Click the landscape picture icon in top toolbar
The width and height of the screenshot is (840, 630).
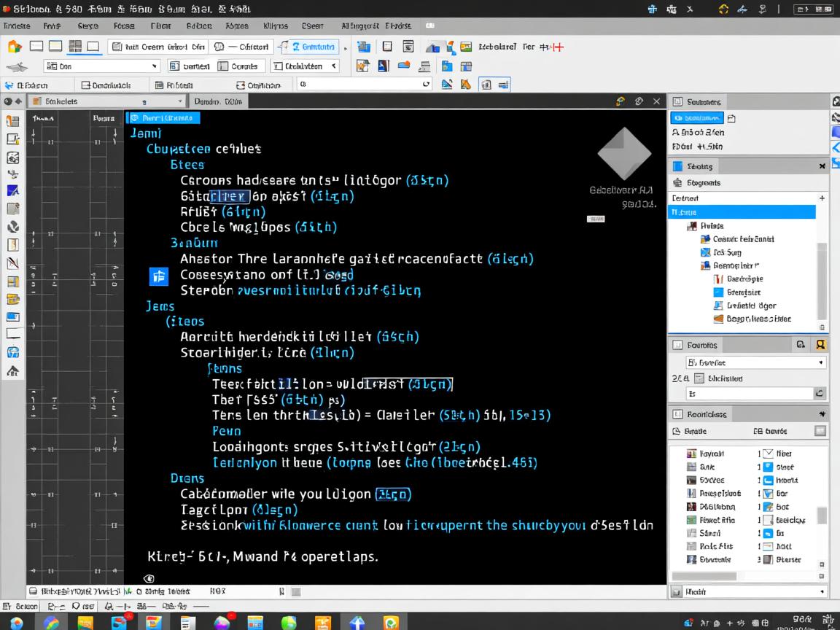(466, 47)
